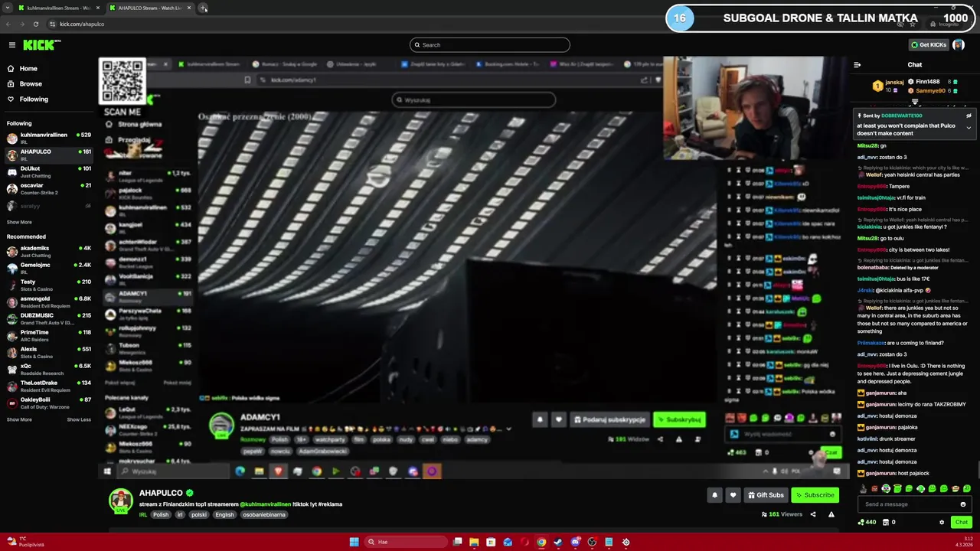Viewport: 980px width, 551px height.
Task: Switch to kuhlmanvirallinen Stream browser tab
Action: (x=58, y=8)
